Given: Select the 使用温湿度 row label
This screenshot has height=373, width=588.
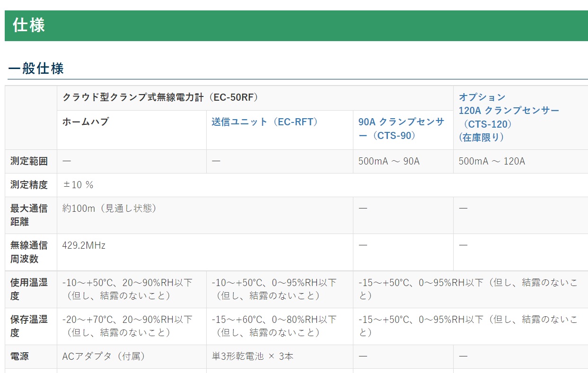Looking at the screenshot, I should 29,289.
